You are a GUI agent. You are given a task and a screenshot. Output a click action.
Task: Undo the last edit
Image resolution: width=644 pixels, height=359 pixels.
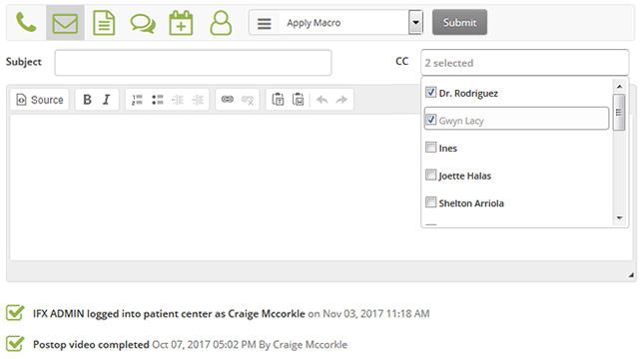[322, 100]
